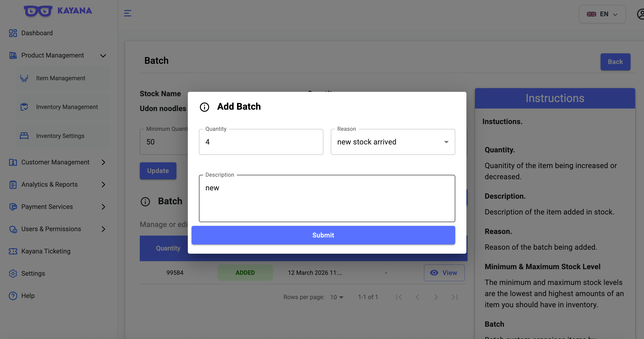Toggle the hamburger sidebar menu icon
Screen dimensions: 644x339
point(127,13)
